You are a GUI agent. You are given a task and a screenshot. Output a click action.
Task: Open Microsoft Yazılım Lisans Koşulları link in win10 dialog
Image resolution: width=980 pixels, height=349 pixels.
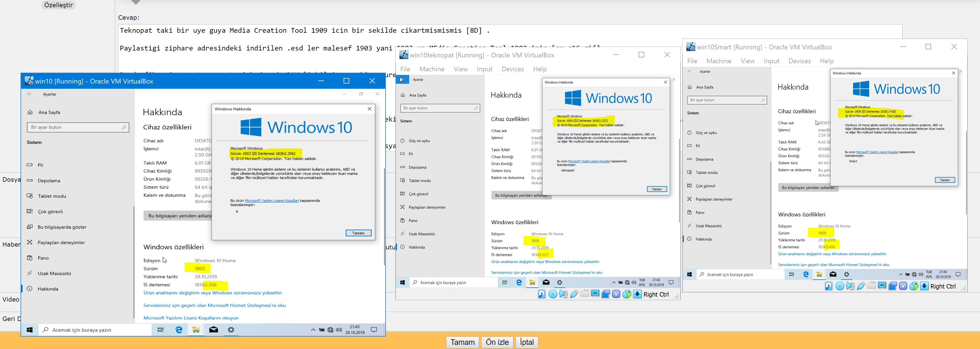tap(272, 201)
